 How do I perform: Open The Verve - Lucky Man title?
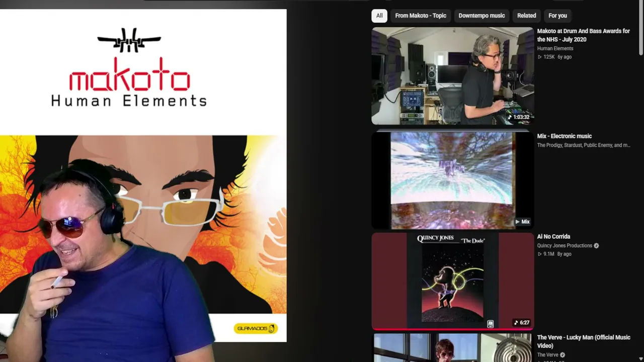pos(583,341)
